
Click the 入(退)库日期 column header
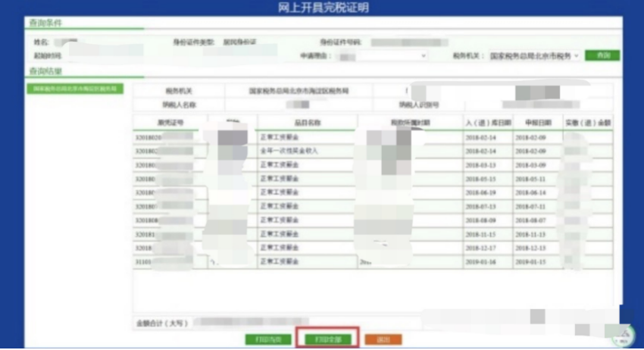point(487,122)
